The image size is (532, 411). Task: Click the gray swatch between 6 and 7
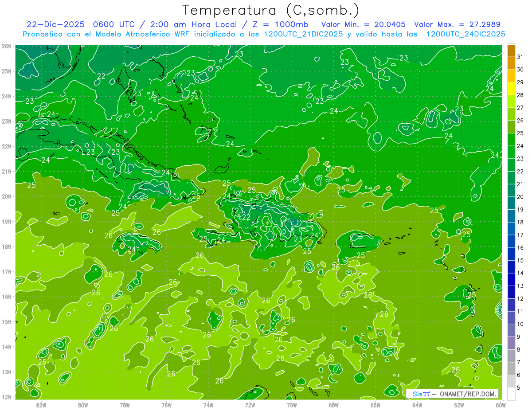click(511, 368)
